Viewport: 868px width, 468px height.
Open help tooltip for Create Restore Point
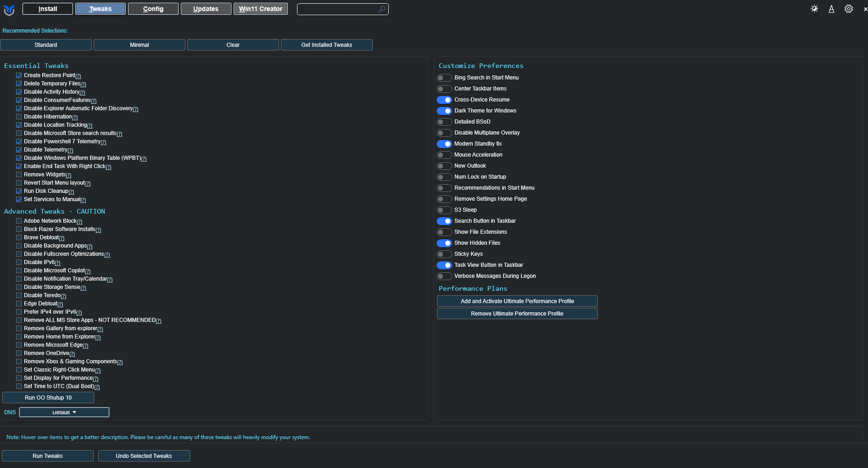click(x=78, y=76)
